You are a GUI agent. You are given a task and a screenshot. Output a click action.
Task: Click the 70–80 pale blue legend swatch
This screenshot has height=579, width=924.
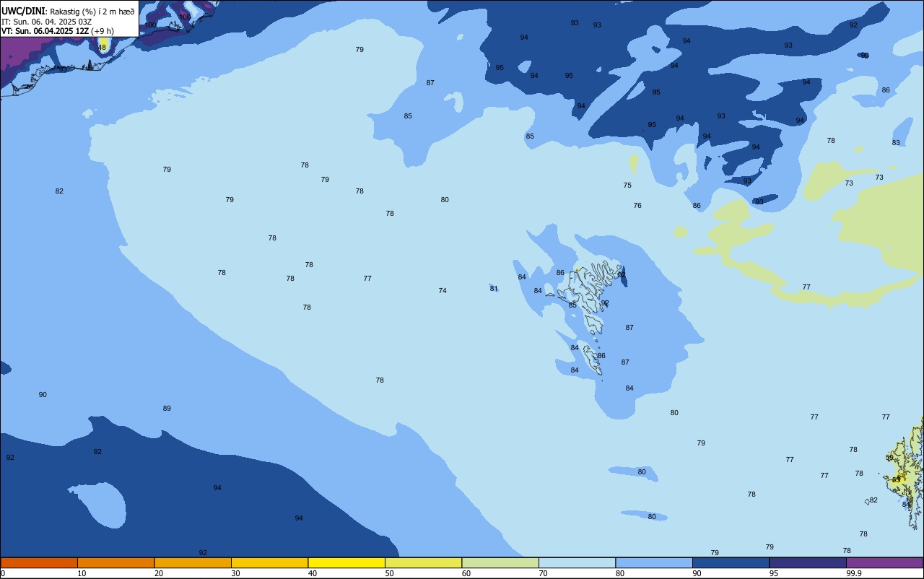click(x=577, y=562)
